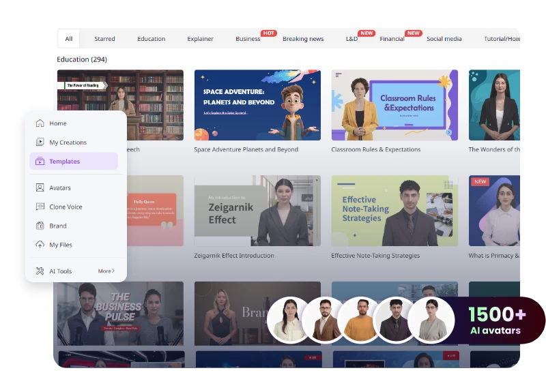Open AI Tools
546x392 pixels.
pos(61,271)
